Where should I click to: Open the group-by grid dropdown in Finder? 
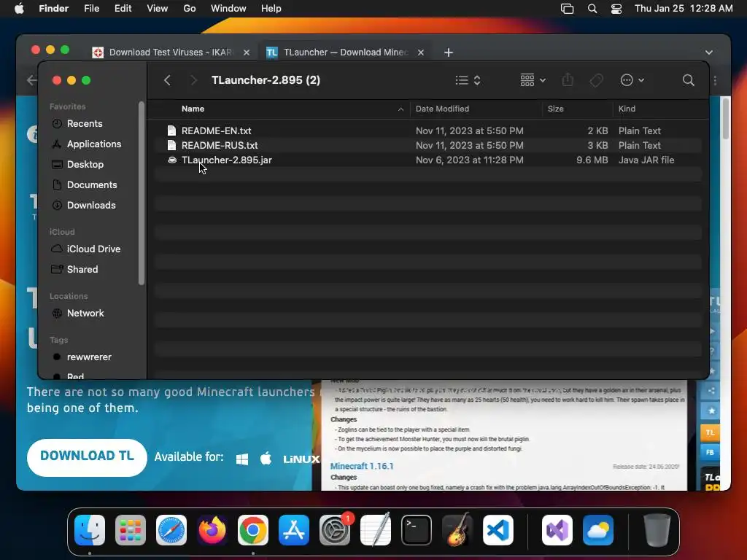tap(533, 80)
